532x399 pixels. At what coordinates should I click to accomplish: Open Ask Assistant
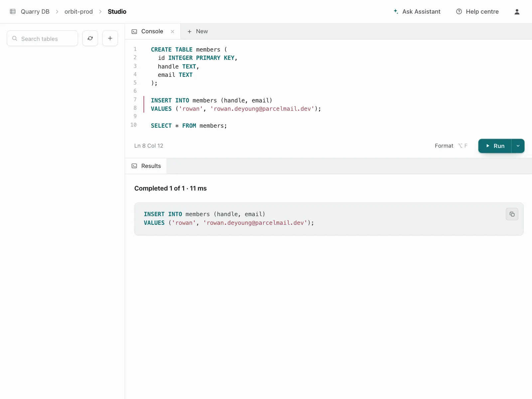pos(417,12)
